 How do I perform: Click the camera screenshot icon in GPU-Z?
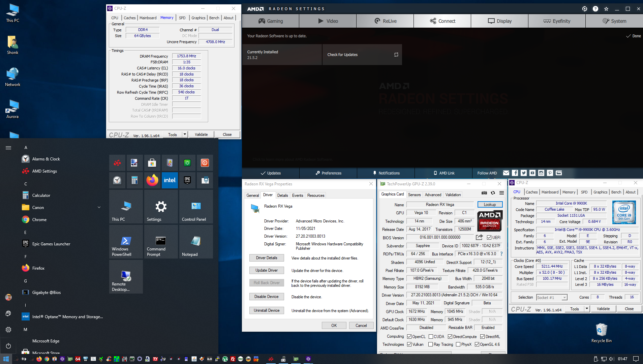click(484, 193)
